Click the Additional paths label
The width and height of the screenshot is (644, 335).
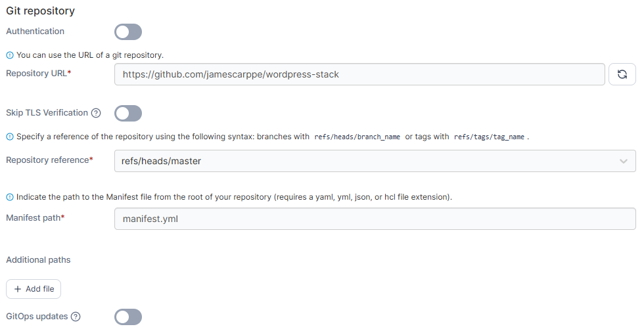point(38,260)
